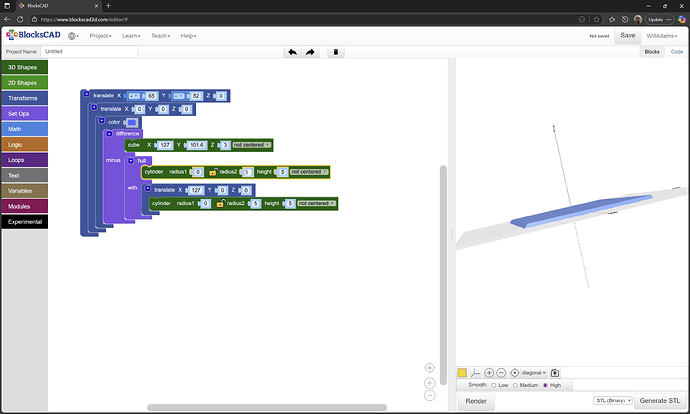Click the browser back arrow
Image resolution: width=690 pixels, height=414 pixels.
point(7,19)
